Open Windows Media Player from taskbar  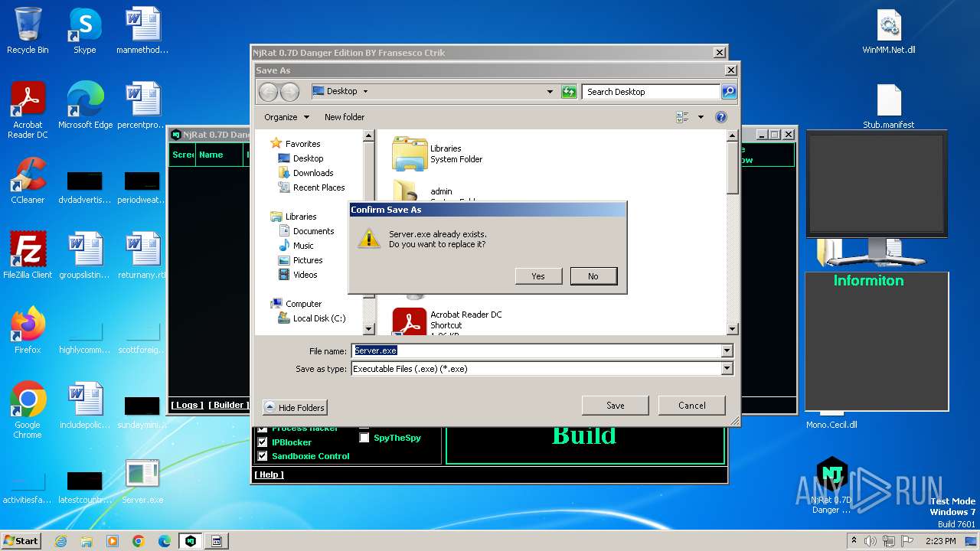tap(113, 541)
